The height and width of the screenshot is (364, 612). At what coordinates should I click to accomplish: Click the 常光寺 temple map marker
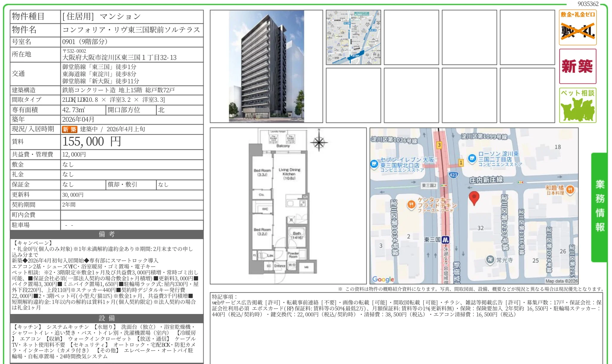(490, 260)
